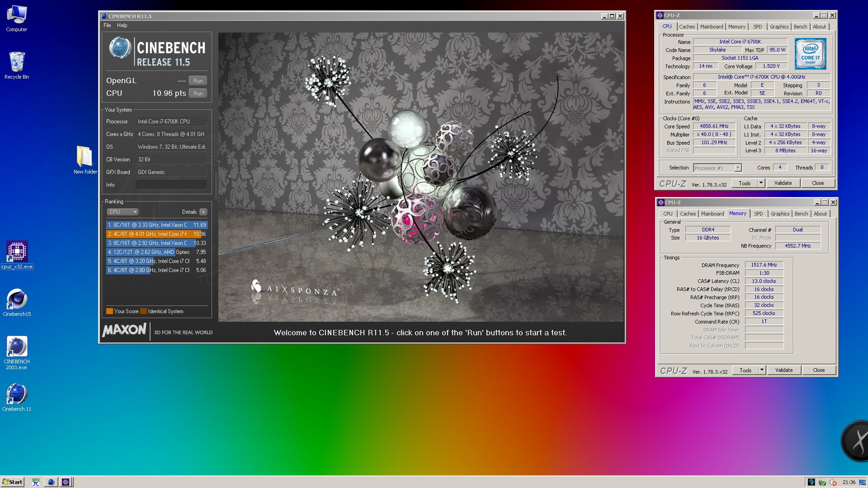The height and width of the screenshot is (488, 868).
Task: Click the lower CPU-Z title bar icon
Action: [x=661, y=202]
